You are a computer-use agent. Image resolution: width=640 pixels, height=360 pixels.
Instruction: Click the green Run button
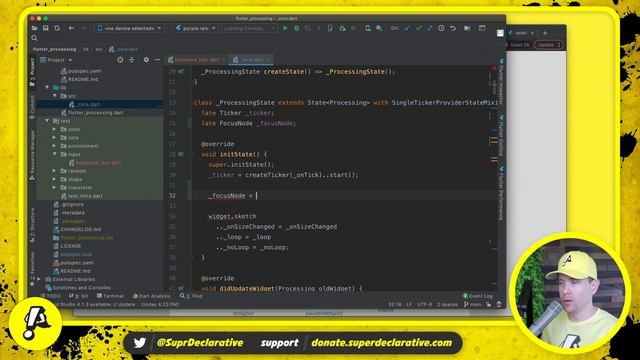(x=285, y=28)
